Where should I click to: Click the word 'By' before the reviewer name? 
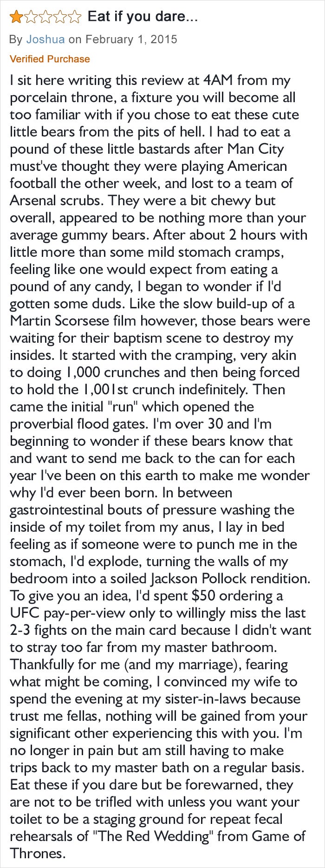[x=16, y=39]
